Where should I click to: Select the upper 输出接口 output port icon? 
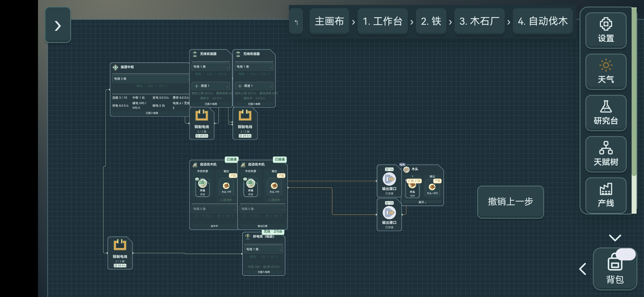click(389, 179)
